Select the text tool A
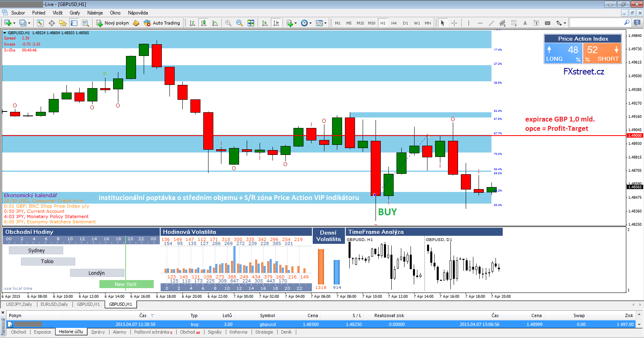This screenshot has width=644, height=338. click(x=525, y=23)
